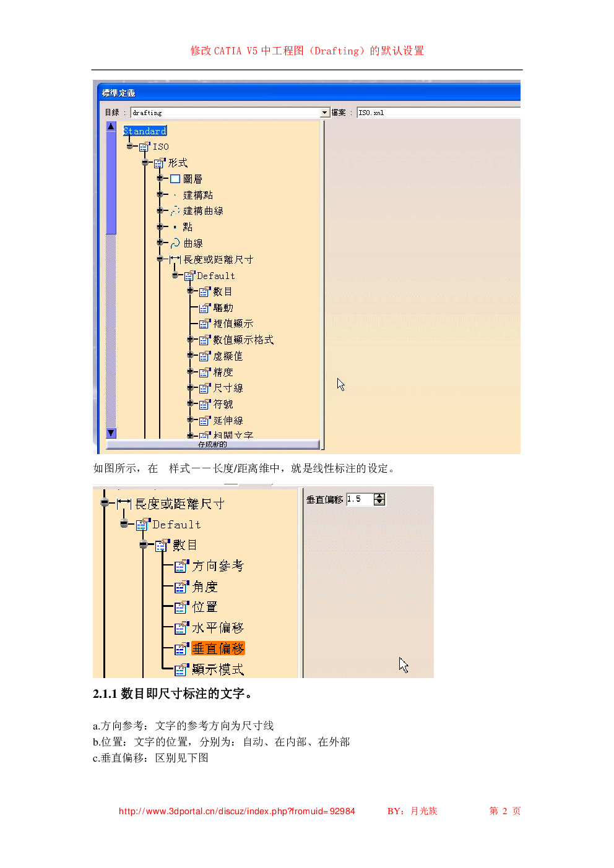Click the 圖層 layer square icon

[175, 179]
